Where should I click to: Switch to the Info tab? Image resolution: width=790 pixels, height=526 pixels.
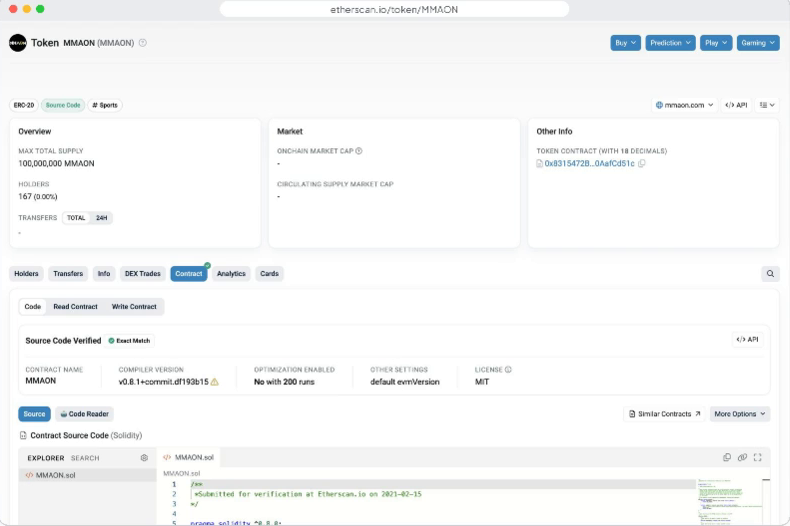[x=104, y=274]
